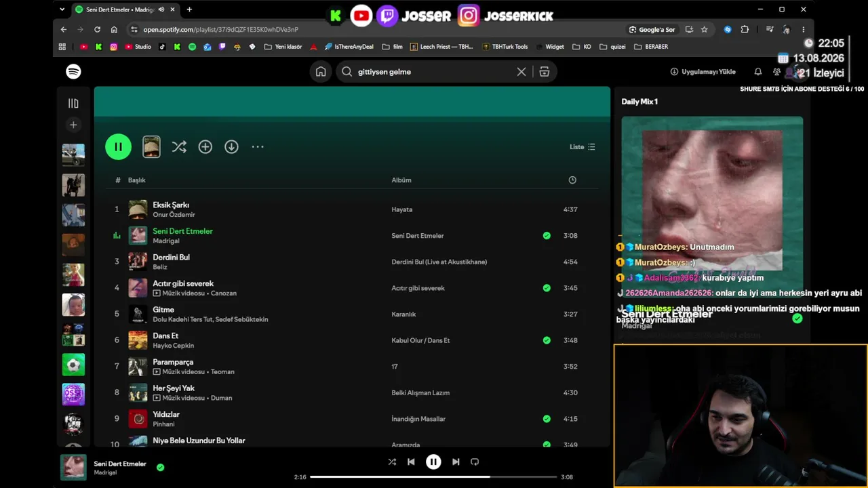Viewport: 868px width, 488px height.
Task: Mute the Spotify tab audio icon
Action: (x=161, y=9)
